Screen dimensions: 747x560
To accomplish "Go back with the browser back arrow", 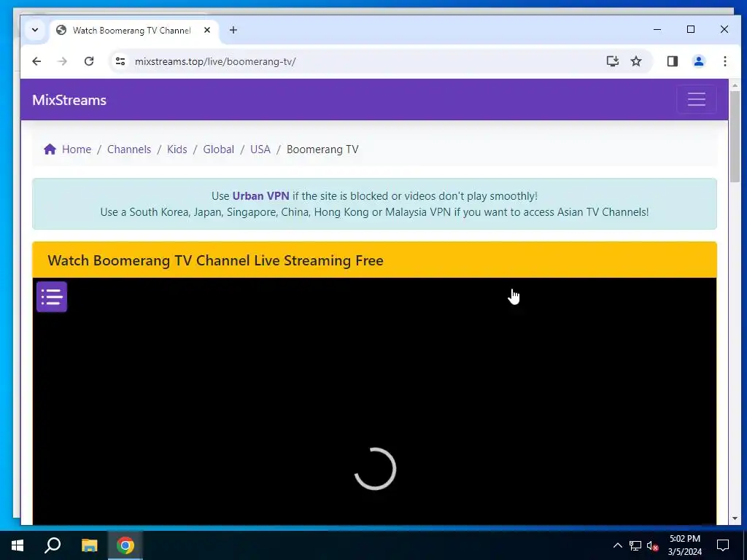I will click(x=36, y=61).
